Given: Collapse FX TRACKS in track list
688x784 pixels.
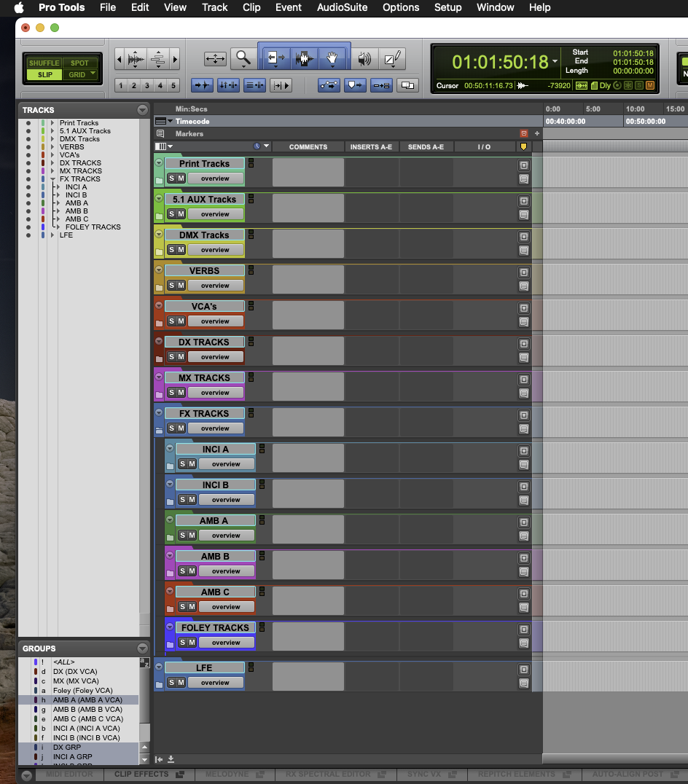Looking at the screenshot, I should (x=52, y=179).
